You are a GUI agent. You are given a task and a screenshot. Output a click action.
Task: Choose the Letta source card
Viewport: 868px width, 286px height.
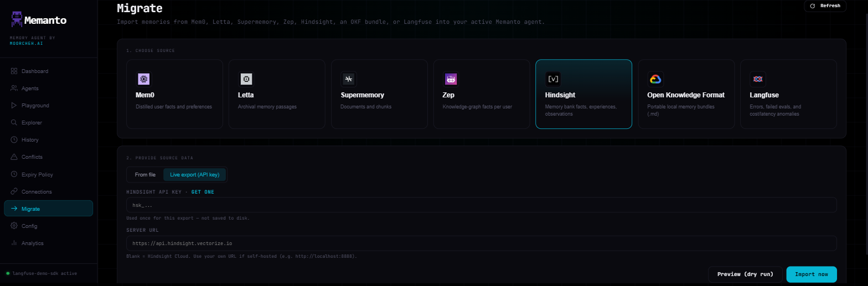click(277, 94)
